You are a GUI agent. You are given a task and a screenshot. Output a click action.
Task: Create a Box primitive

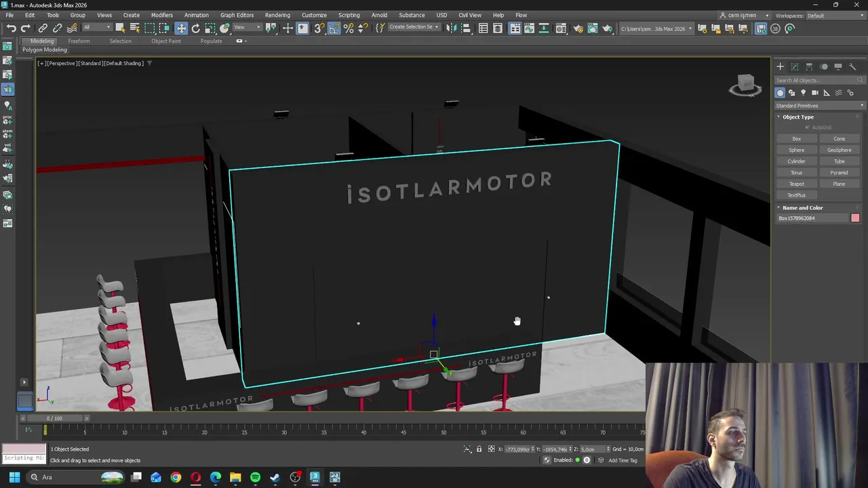(x=797, y=139)
